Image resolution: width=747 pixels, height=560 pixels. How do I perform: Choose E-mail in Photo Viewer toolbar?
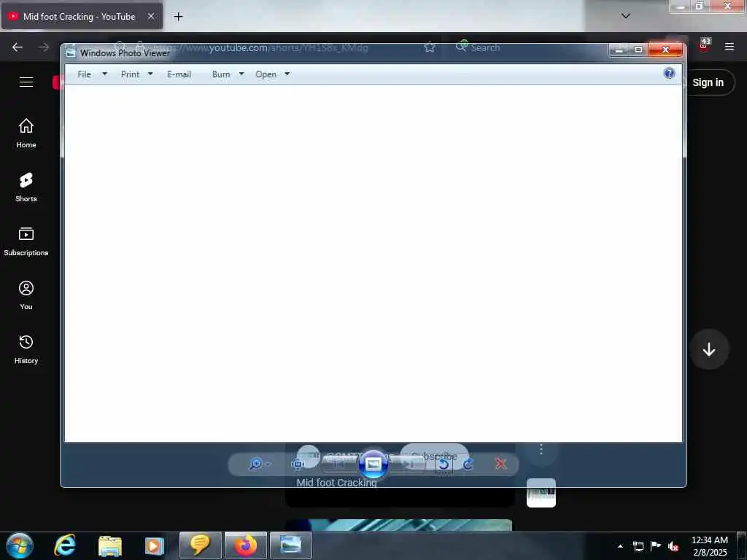click(179, 74)
